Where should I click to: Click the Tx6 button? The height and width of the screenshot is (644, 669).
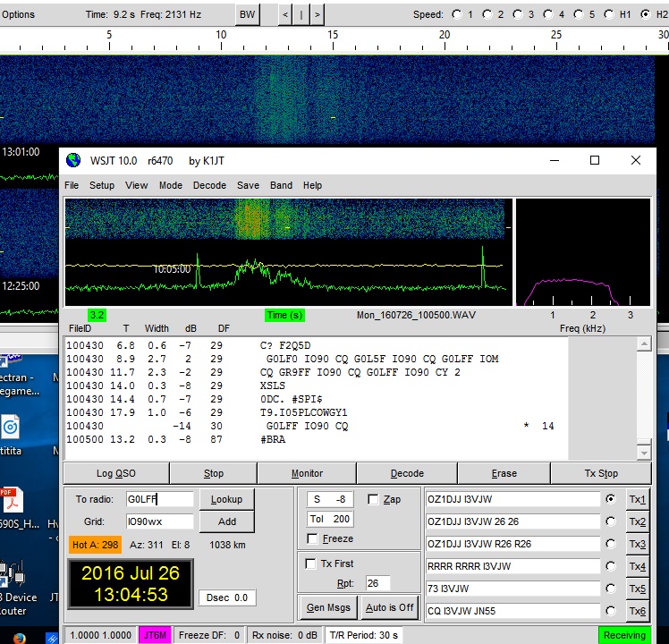coord(638,611)
